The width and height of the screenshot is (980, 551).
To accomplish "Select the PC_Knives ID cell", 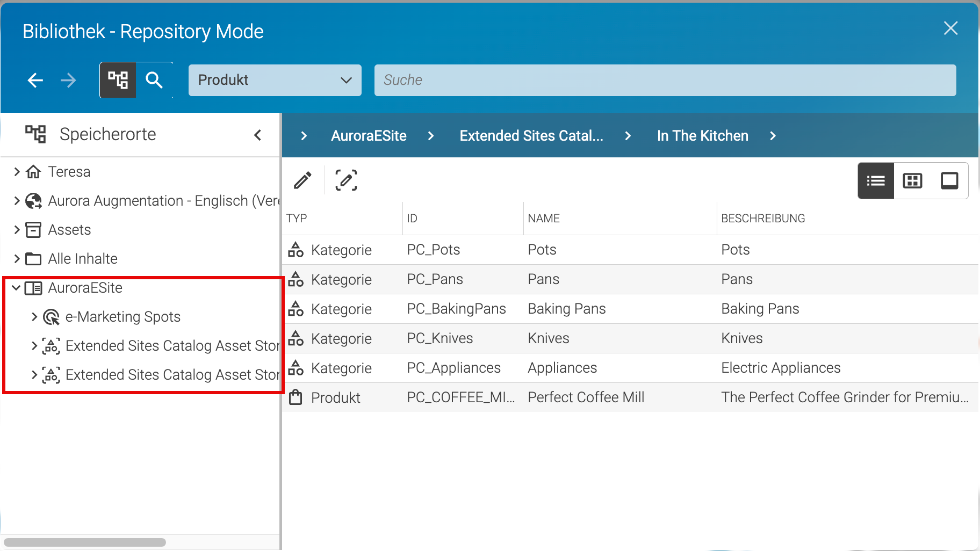I will pyautogui.click(x=439, y=338).
